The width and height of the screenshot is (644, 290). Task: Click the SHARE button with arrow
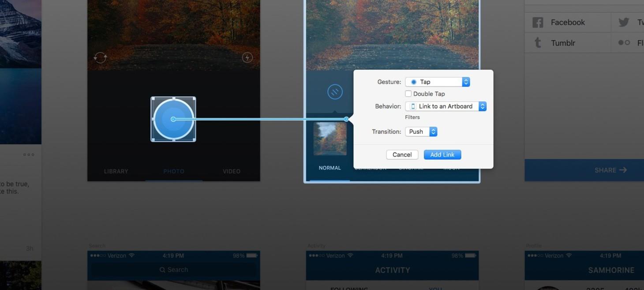584,170
